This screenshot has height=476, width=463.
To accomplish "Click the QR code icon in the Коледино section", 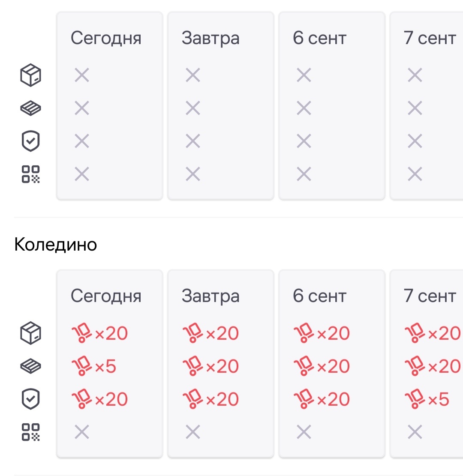I will click(31, 432).
